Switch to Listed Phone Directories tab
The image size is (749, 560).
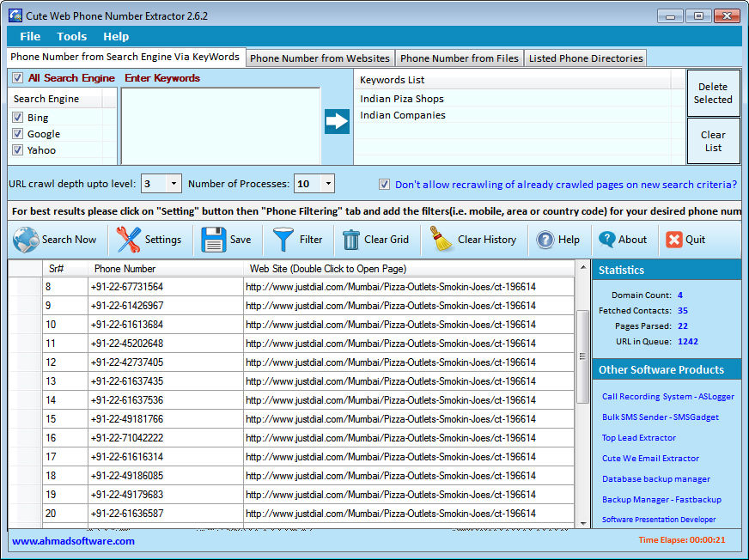click(586, 58)
